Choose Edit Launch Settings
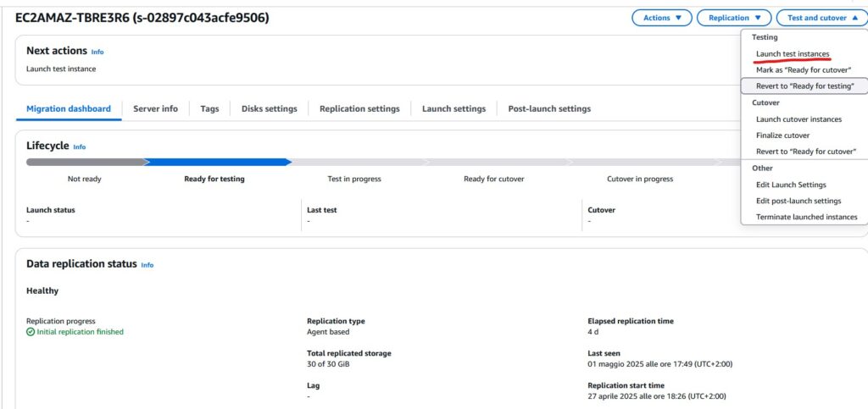868x409 pixels. (791, 185)
